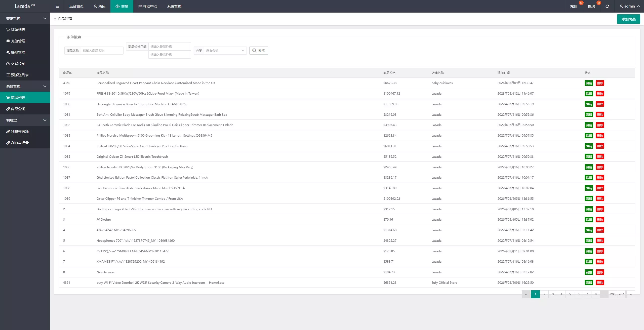Edit product 1079 FRESH Food Mixer
644x330 pixels.
[589, 94]
